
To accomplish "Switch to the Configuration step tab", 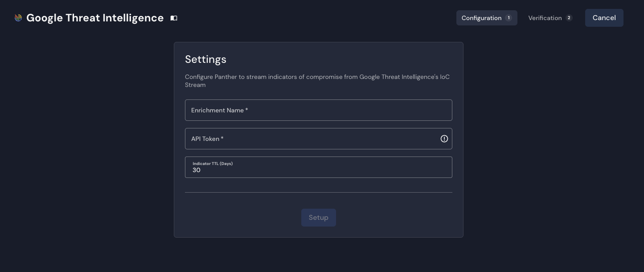I will click(x=487, y=18).
